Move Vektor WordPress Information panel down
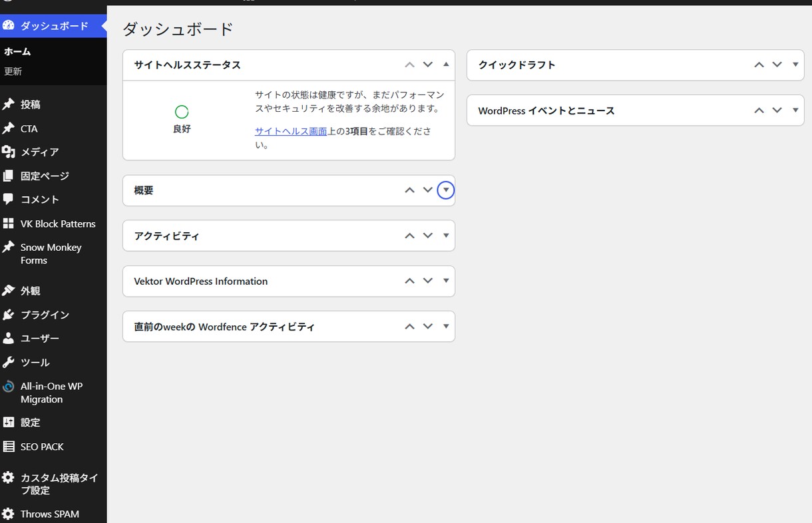 click(428, 281)
